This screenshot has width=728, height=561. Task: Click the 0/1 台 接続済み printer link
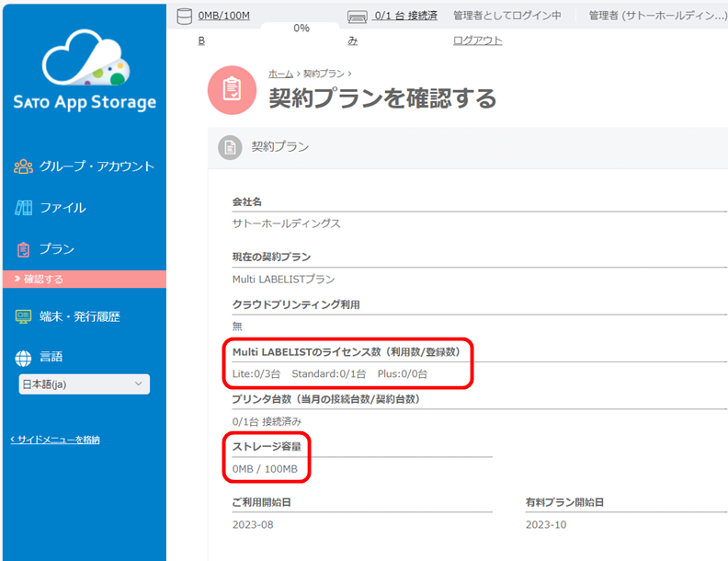pos(405,16)
